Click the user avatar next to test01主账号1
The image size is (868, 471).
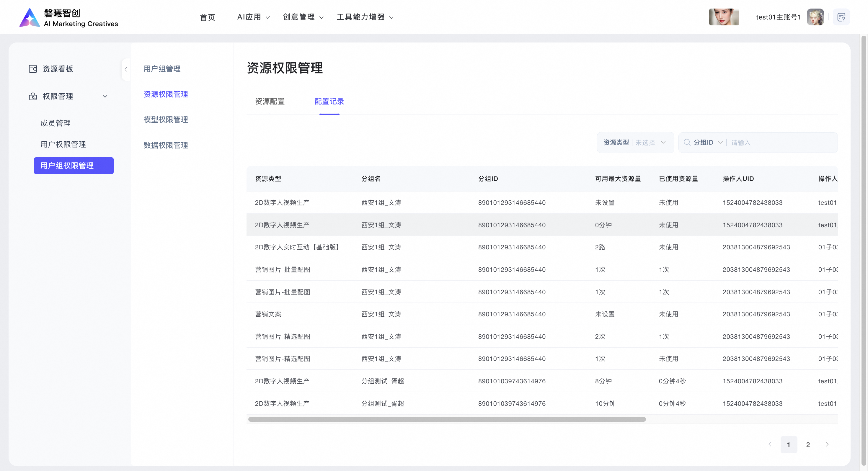click(815, 17)
